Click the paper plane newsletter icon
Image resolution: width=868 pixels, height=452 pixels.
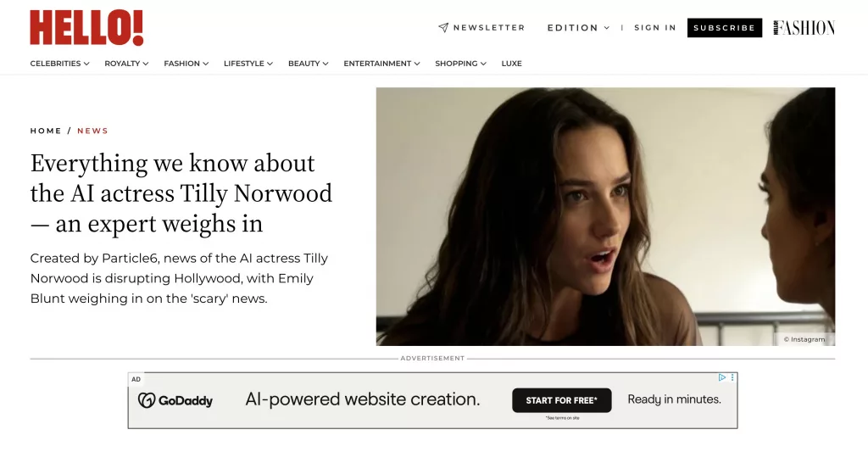point(442,28)
